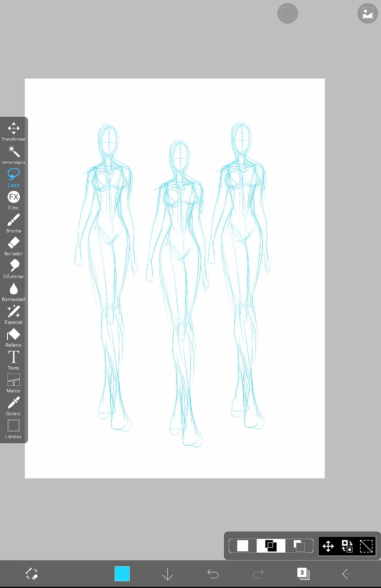This screenshot has height=588, width=381.
Task: Select the Borrosidad blur tool
Action: [13, 292]
